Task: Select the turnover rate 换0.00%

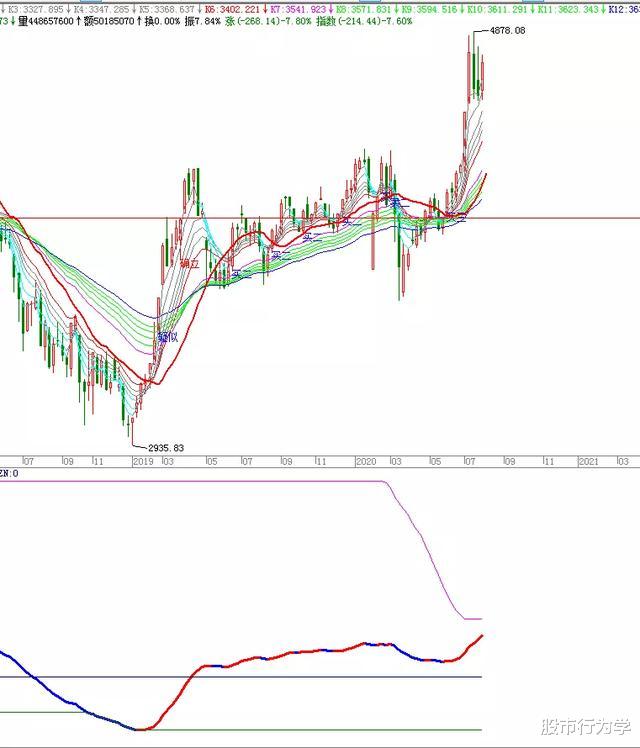Action: pos(162,21)
